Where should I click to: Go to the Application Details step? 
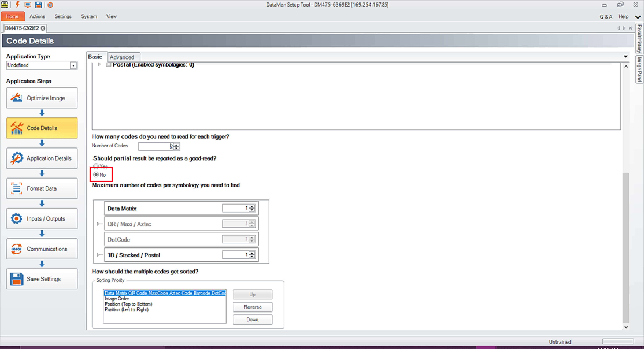click(x=42, y=158)
